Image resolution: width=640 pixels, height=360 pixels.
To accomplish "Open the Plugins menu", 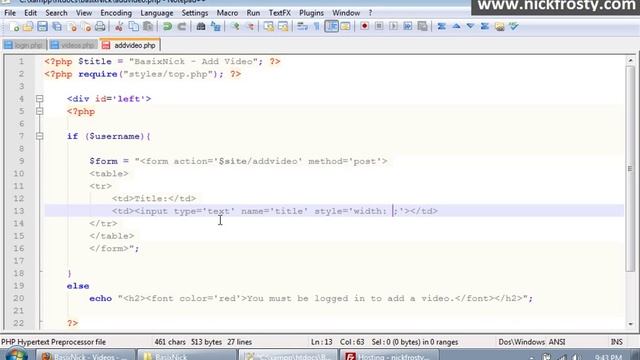I will (x=311, y=13).
